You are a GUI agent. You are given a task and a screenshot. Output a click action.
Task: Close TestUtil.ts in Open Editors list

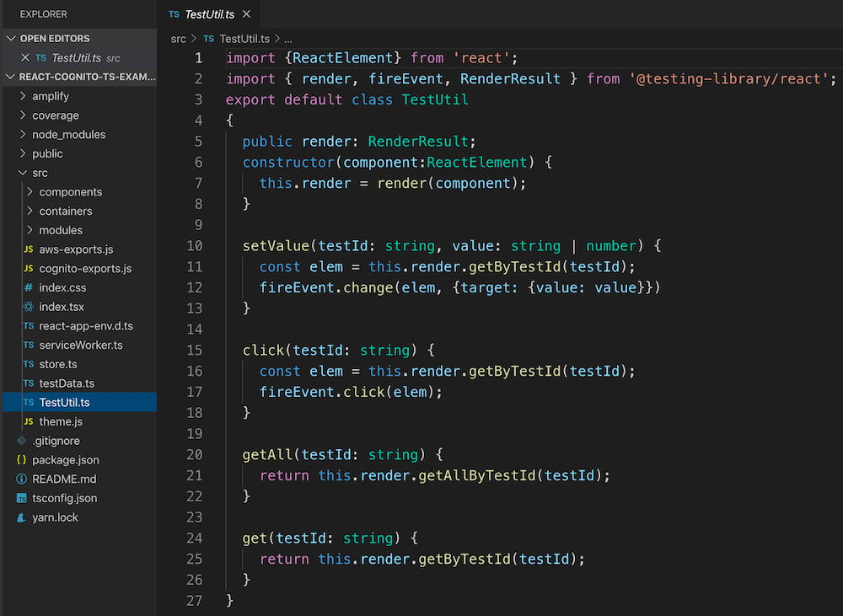(x=24, y=57)
